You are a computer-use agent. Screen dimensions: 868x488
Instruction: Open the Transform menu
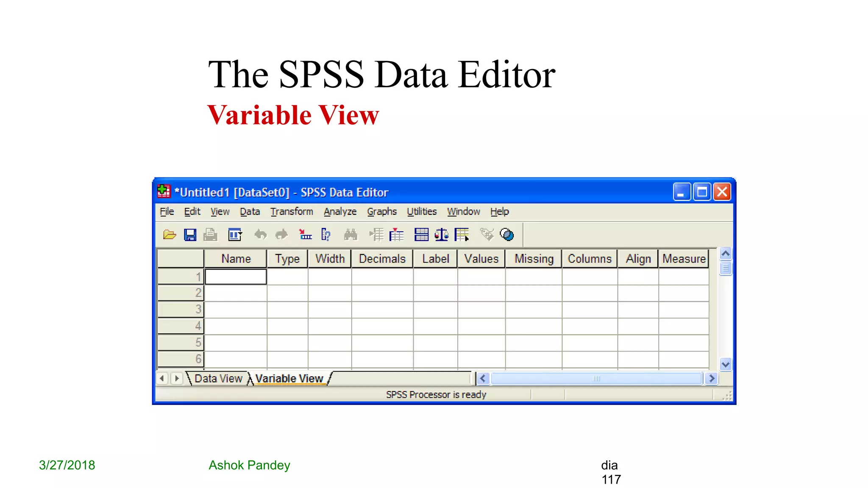coord(292,212)
